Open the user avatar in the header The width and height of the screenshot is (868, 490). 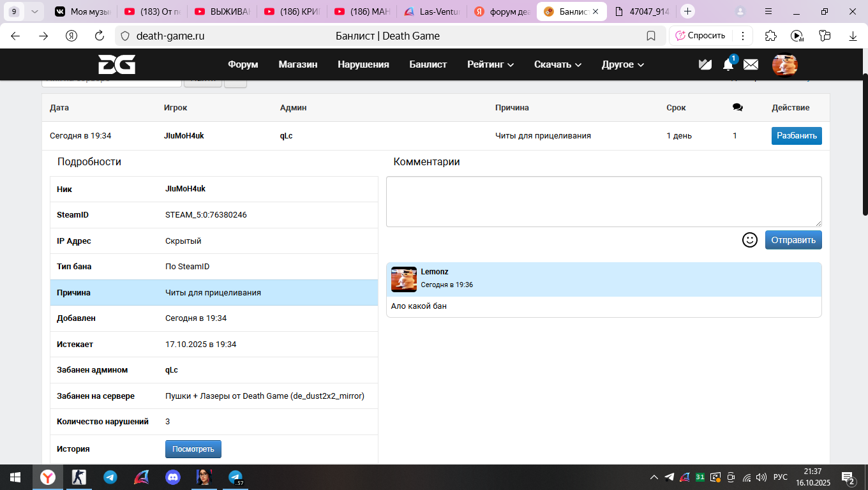(784, 64)
